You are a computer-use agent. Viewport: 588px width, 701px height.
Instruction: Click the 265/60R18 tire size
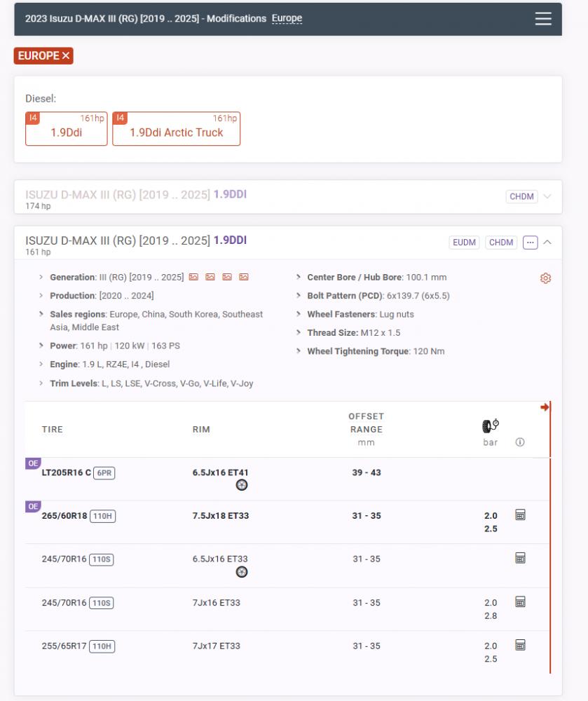pos(64,516)
